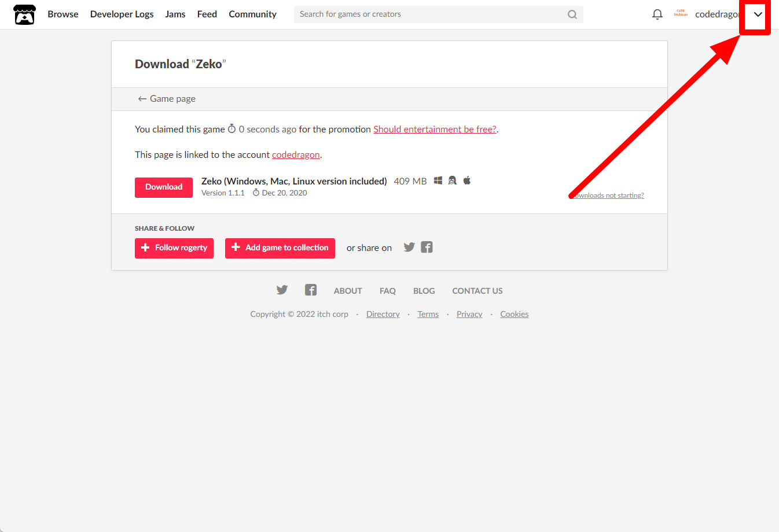Click the 409 MB file size
The height and width of the screenshot is (532, 779).
point(410,182)
